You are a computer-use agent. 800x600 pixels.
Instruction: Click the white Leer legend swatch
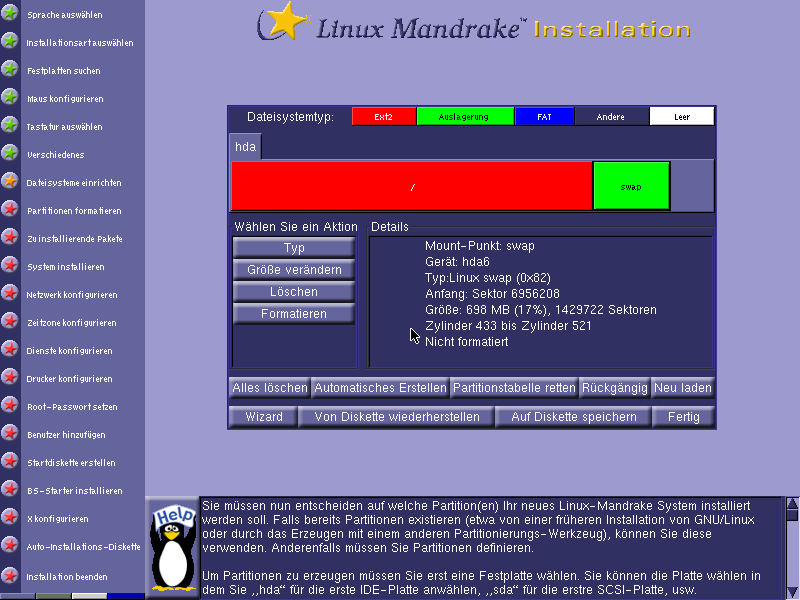click(682, 117)
